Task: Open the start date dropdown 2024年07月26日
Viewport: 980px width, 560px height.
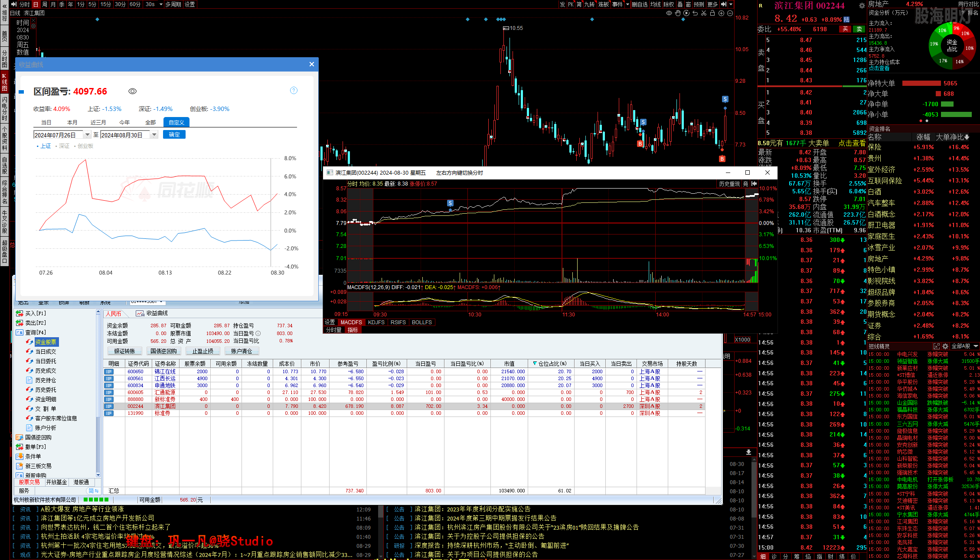Action: point(87,135)
